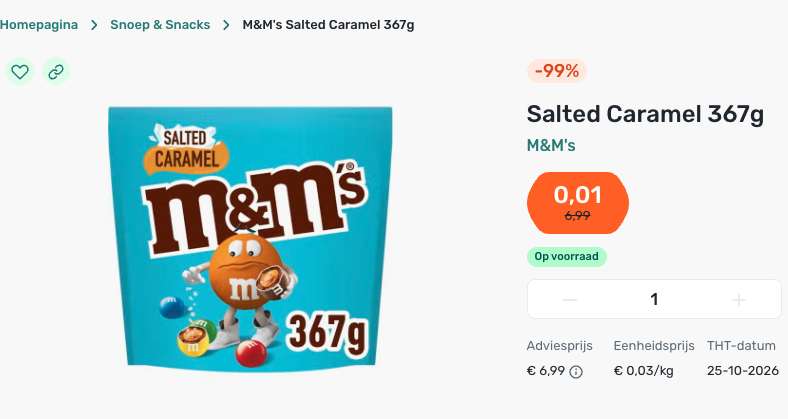
Task: Click M&M's Salted Caramel 367g breadcrumb
Action: [x=328, y=25]
